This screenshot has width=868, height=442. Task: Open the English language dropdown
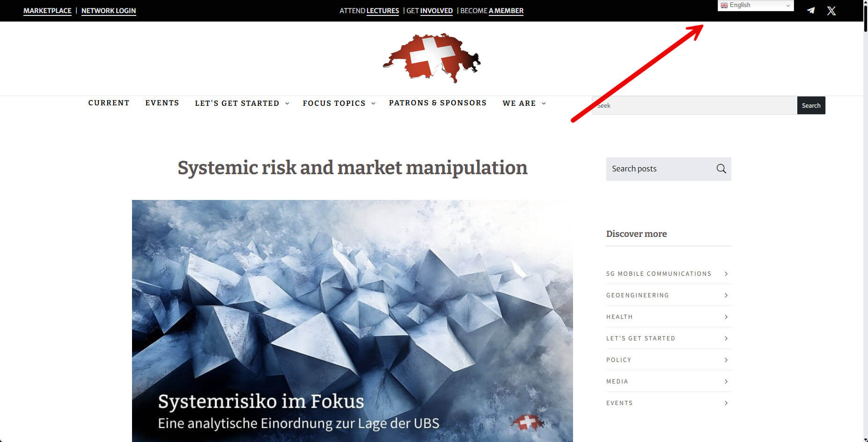756,5
